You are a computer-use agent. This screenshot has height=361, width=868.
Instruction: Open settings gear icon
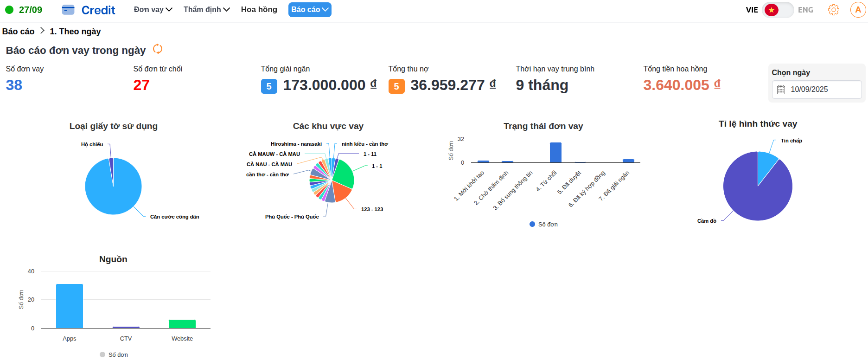[x=833, y=10]
